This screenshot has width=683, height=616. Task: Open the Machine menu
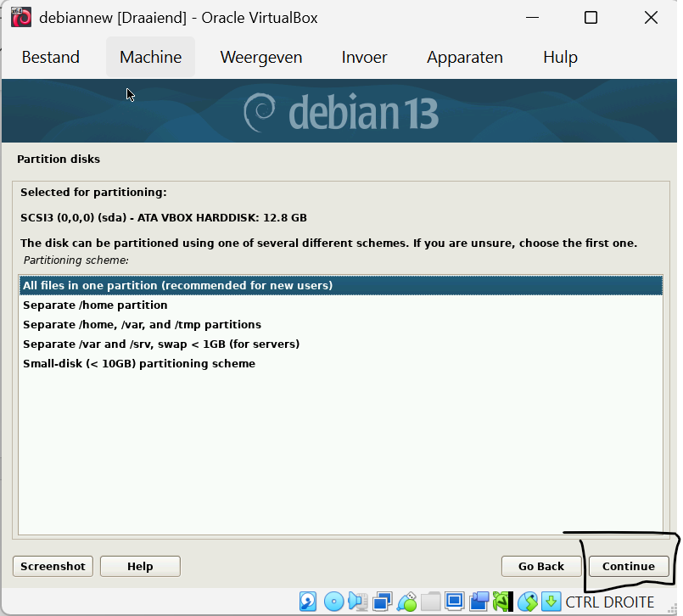pyautogui.click(x=151, y=57)
